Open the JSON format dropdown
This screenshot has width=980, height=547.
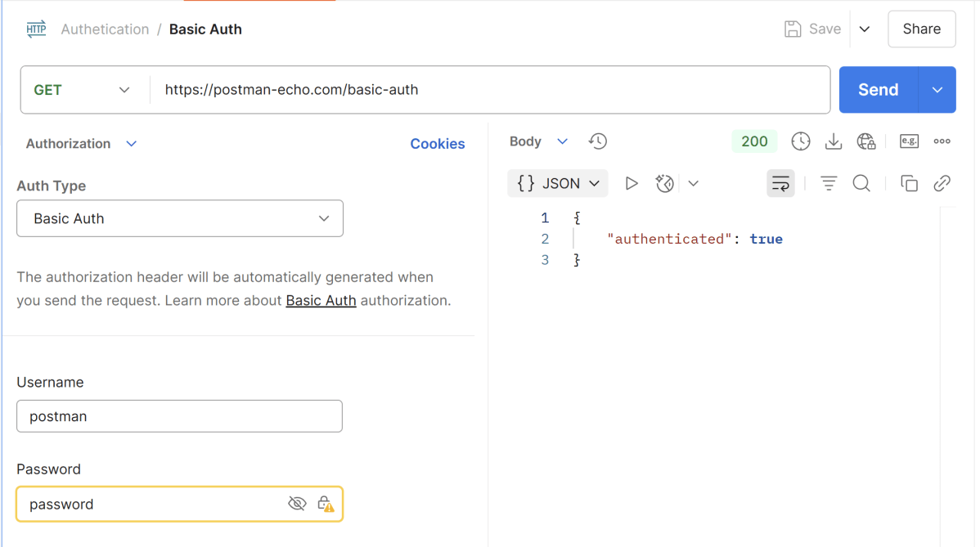pyautogui.click(x=558, y=183)
